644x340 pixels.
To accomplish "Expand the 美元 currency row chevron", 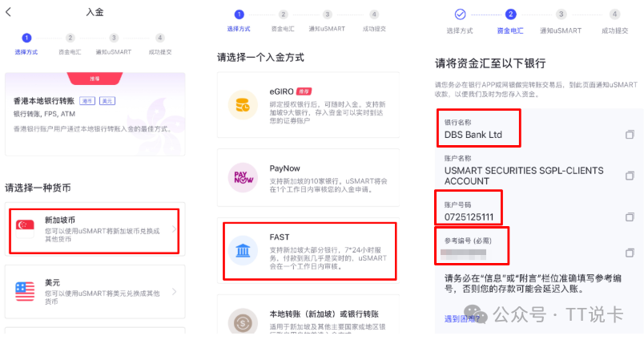I will (174, 292).
